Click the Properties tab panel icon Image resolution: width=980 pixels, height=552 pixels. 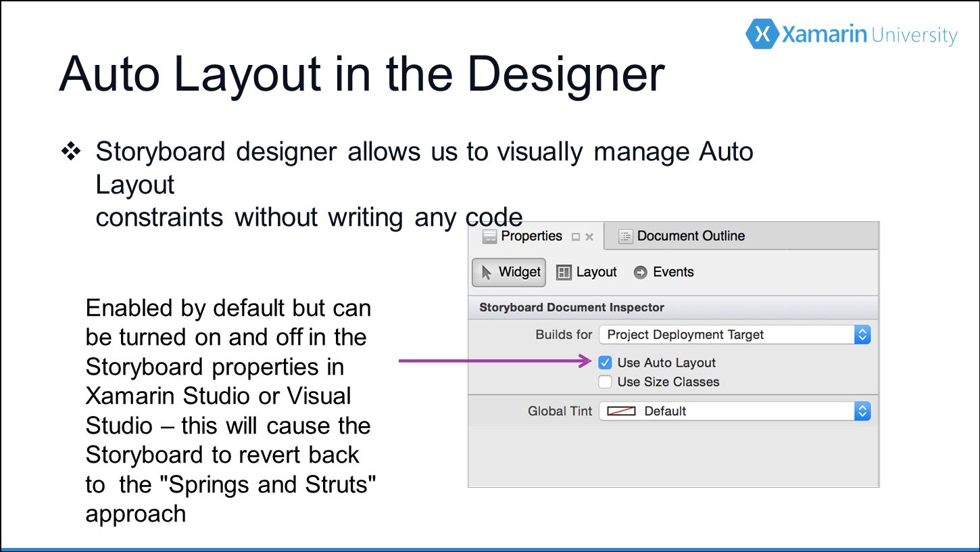pos(489,237)
